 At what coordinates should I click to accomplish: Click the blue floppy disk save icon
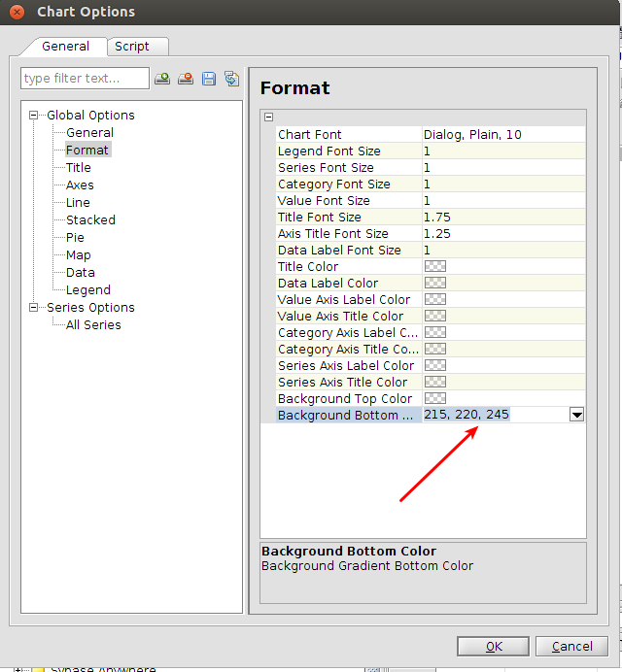(x=209, y=79)
